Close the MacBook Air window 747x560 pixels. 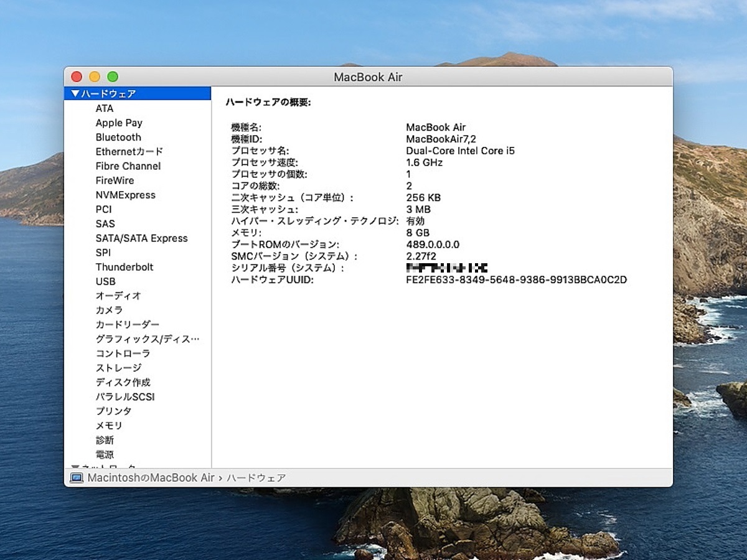[77, 77]
